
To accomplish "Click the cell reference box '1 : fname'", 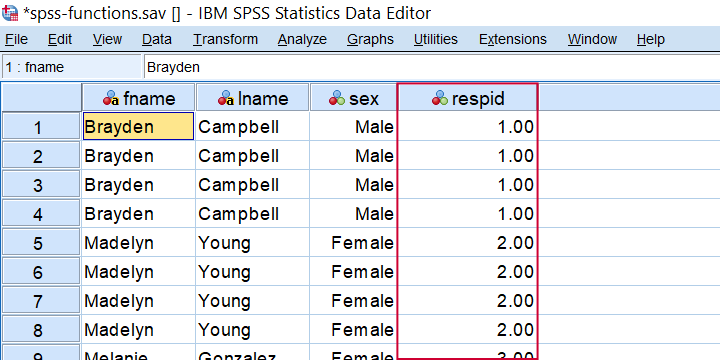I will click(x=71, y=68).
